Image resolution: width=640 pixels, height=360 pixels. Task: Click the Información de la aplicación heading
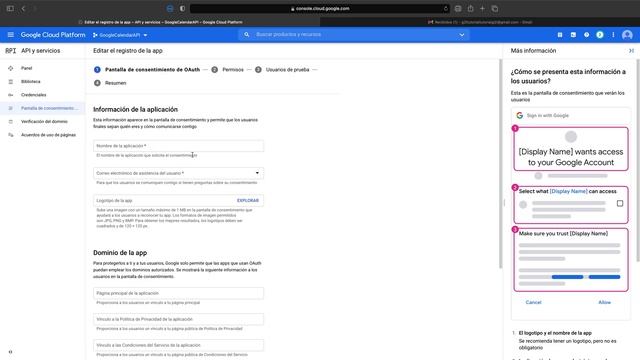135,109
